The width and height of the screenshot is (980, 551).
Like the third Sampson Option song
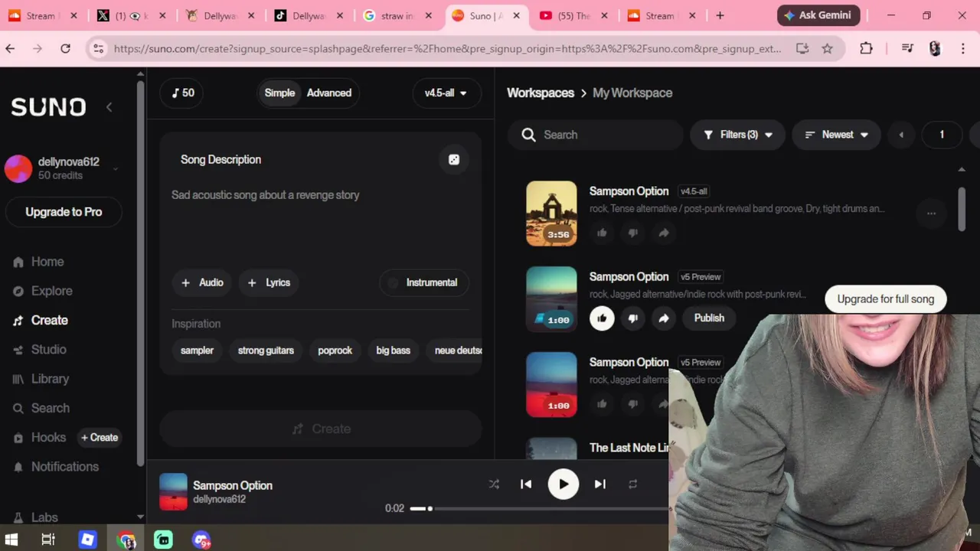[602, 404]
